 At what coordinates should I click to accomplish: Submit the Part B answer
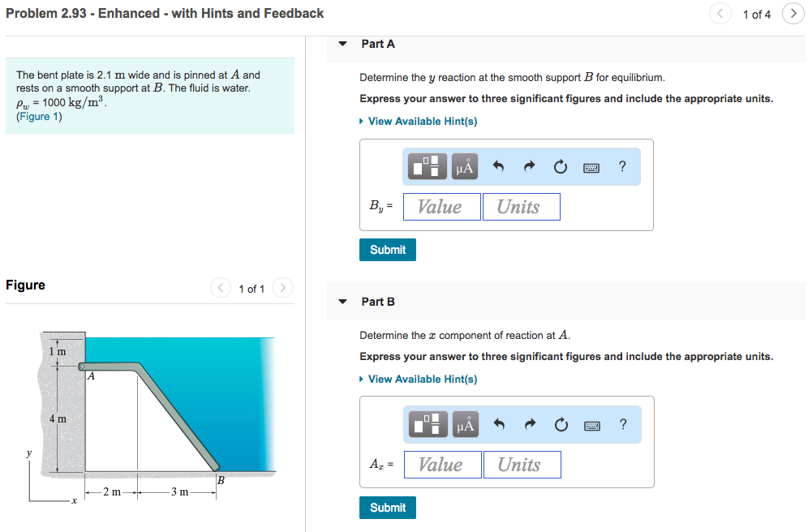coord(387,507)
